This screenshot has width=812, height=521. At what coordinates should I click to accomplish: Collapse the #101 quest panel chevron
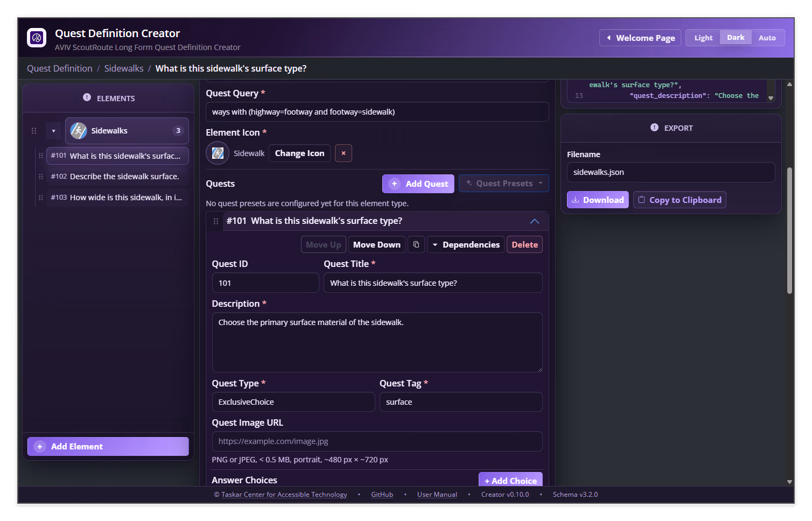[x=535, y=221]
